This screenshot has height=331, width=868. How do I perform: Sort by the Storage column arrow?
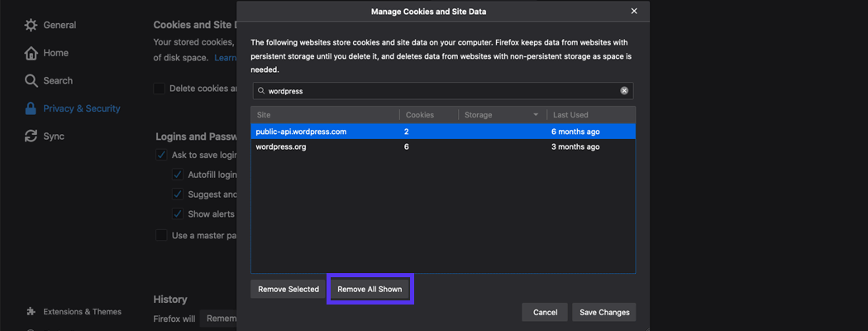pos(536,115)
